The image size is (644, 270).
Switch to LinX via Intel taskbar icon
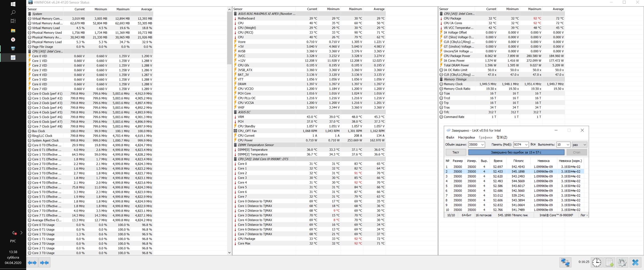click(13, 57)
